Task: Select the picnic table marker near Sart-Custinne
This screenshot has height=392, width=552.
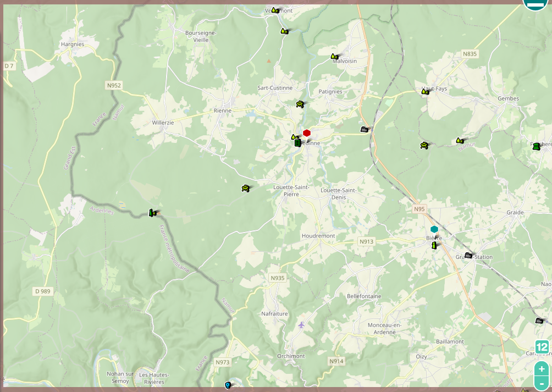Action: [x=300, y=104]
